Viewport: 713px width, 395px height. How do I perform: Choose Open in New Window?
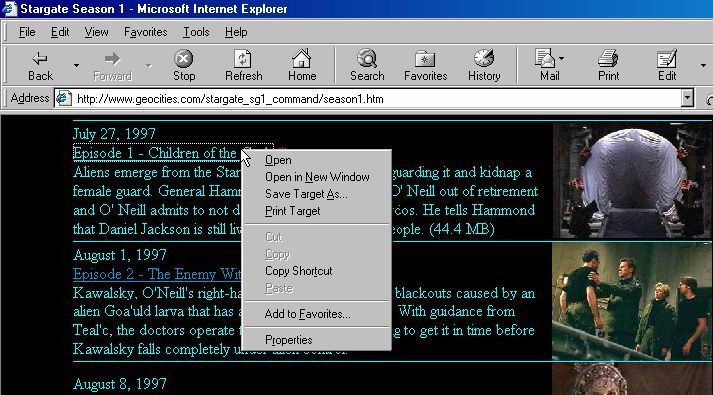coord(316,177)
